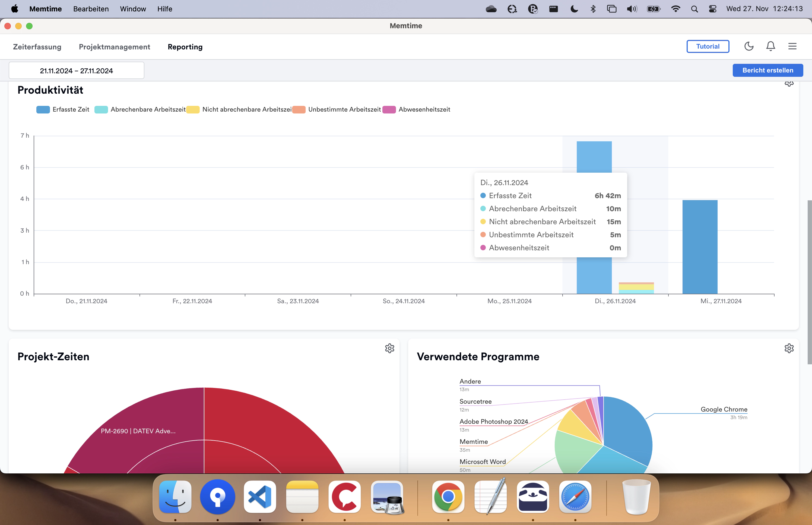This screenshot has width=812, height=525.
Task: Toggle Unbestimmte Arbeitszeit legend series
Action: (336, 109)
